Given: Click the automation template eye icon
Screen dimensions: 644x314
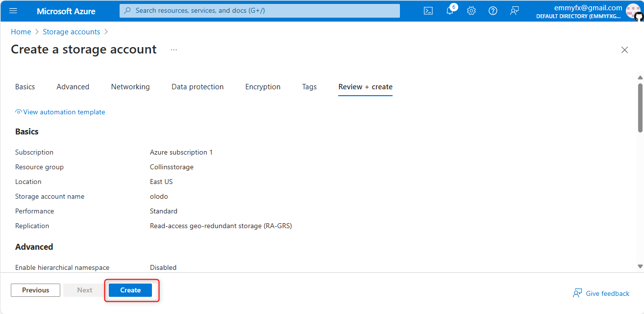Looking at the screenshot, I should tap(19, 112).
